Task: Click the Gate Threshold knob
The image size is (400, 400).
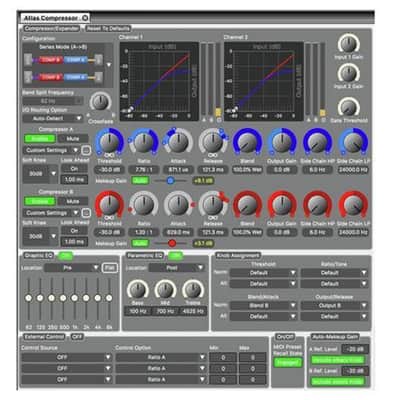Action: 348,107
